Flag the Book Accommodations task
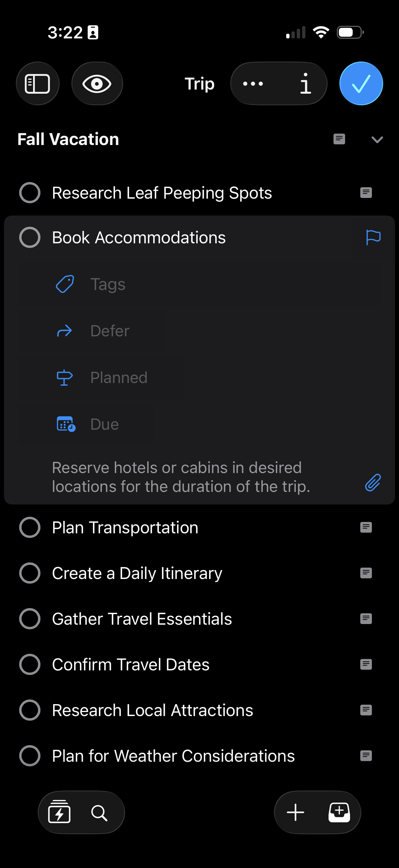This screenshot has width=399, height=868. (373, 238)
